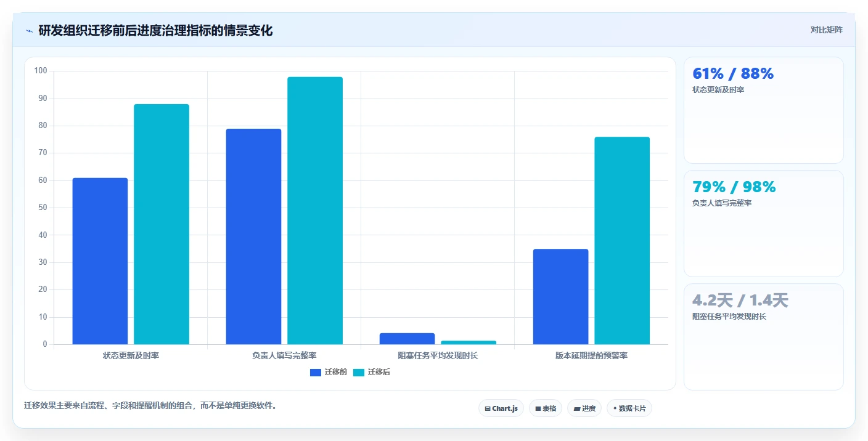Click the 79% / 98% metric value
The width and height of the screenshot is (868, 441).
(x=734, y=187)
